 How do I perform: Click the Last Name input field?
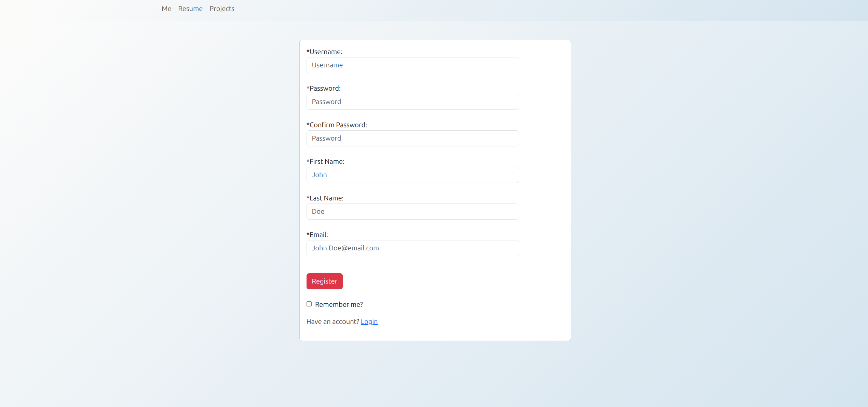(412, 211)
